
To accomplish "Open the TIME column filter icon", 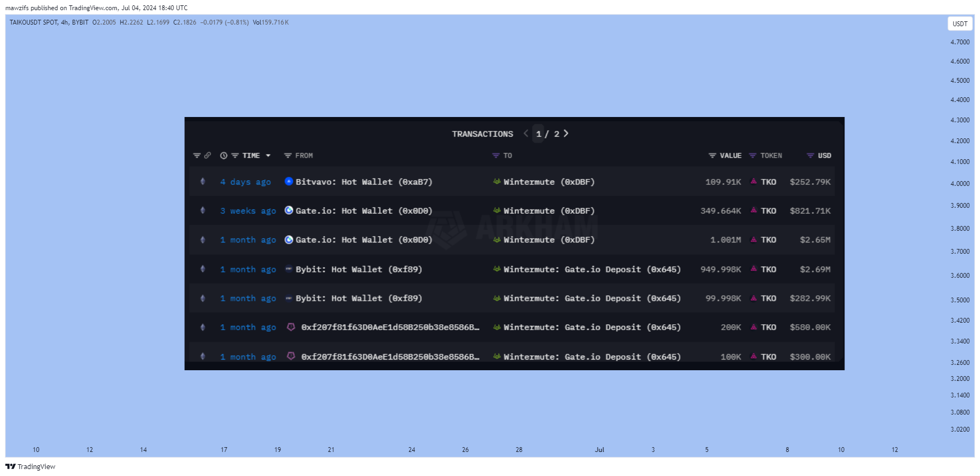I will click(235, 155).
